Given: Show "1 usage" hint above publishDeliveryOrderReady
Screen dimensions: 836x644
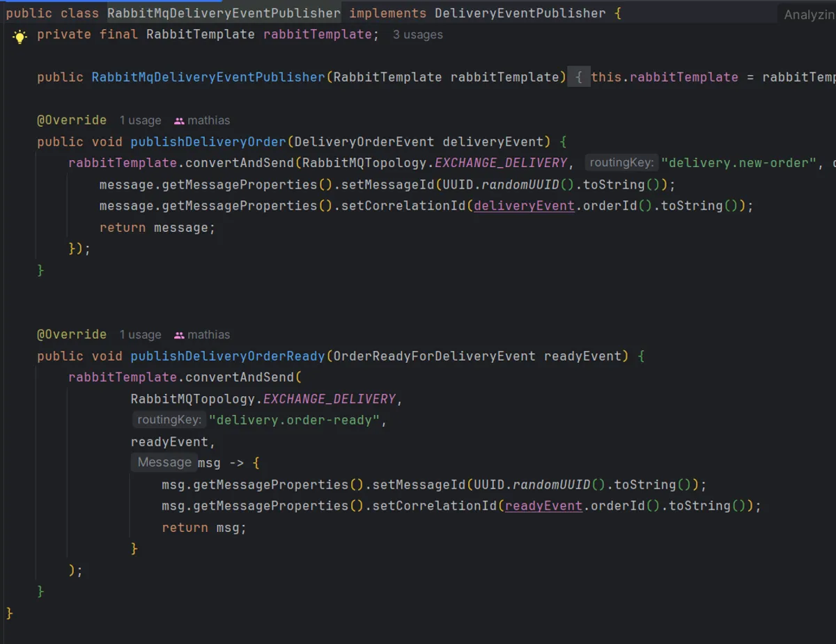Looking at the screenshot, I should (x=140, y=335).
